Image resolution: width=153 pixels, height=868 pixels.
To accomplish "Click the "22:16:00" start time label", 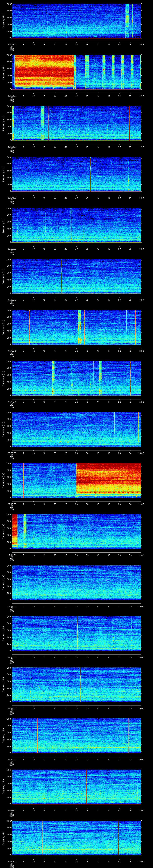I will pyautogui.click(x=12, y=810).
